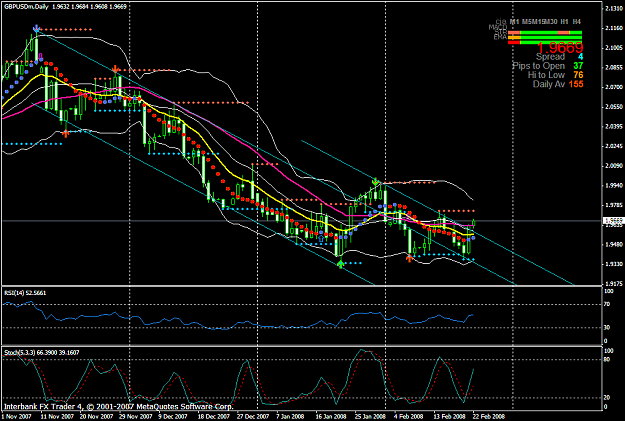The width and height of the screenshot is (625, 421).
Task: Click the top signal bar in the panel
Action: click(x=545, y=33)
